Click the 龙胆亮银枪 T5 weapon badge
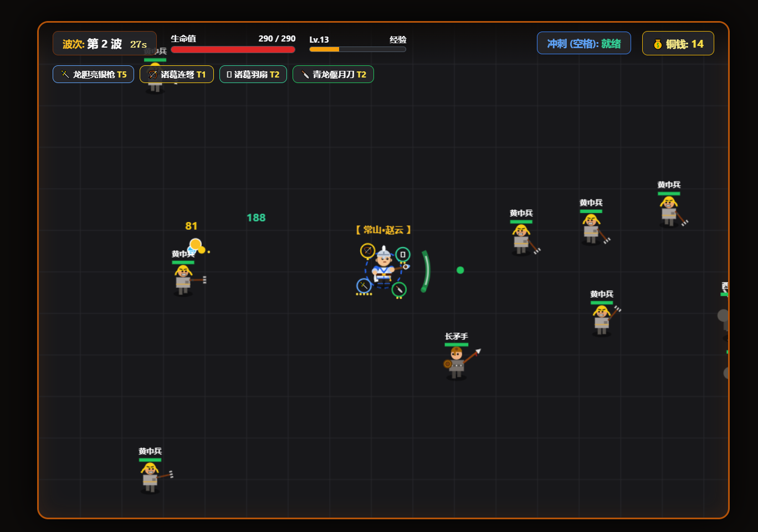Screen dimensions: 758x532 (93, 74)
